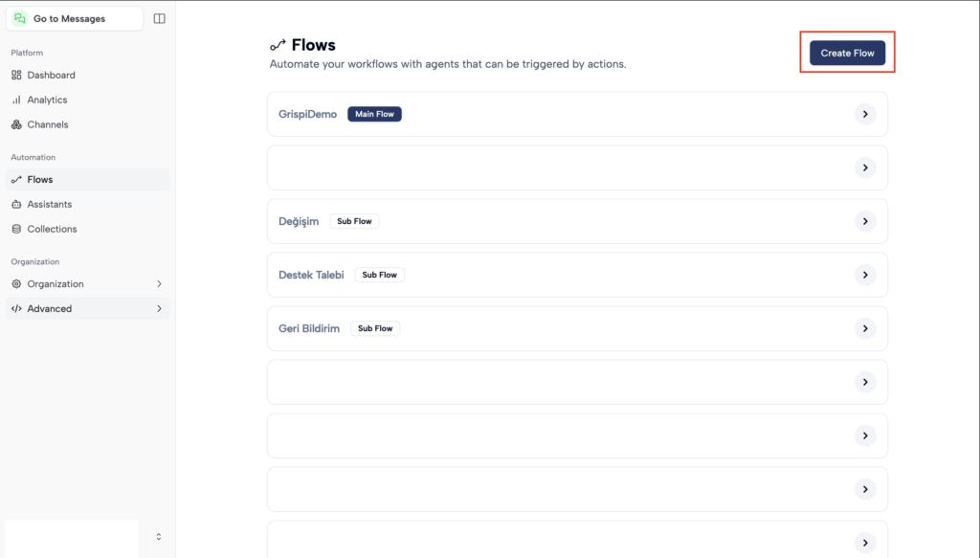Open the Flows menu item

pyautogui.click(x=40, y=179)
